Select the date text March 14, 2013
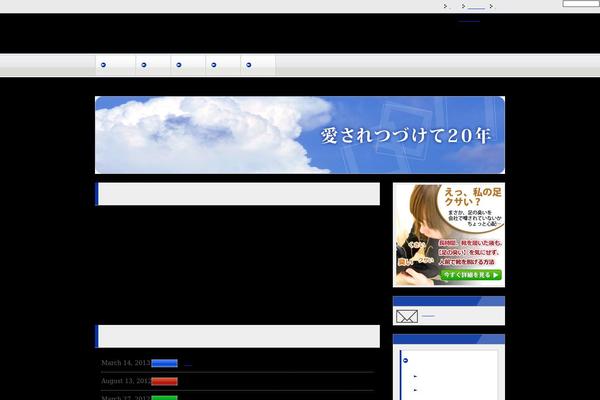The height and width of the screenshot is (400, 600). tap(126, 363)
